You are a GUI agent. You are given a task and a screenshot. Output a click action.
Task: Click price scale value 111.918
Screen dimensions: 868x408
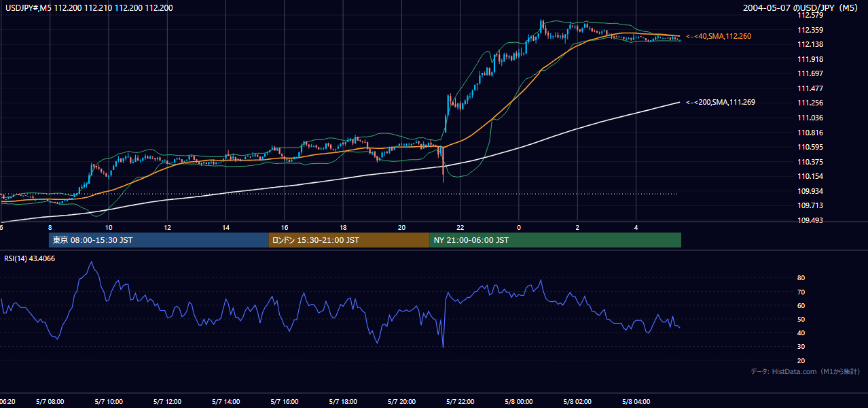[810, 59]
